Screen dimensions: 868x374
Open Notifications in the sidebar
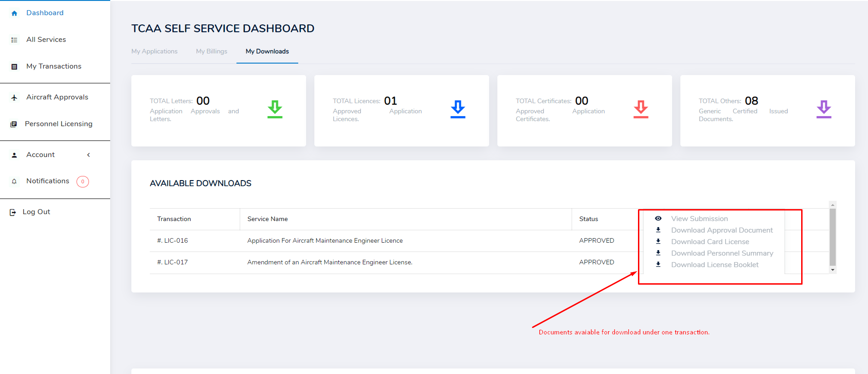pos(47,181)
